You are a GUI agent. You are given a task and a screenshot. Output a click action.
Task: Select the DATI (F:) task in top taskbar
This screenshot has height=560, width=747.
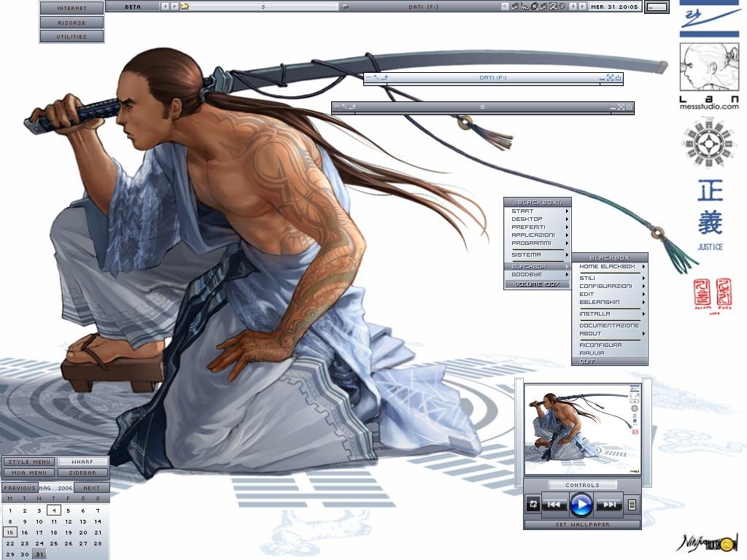(423, 7)
